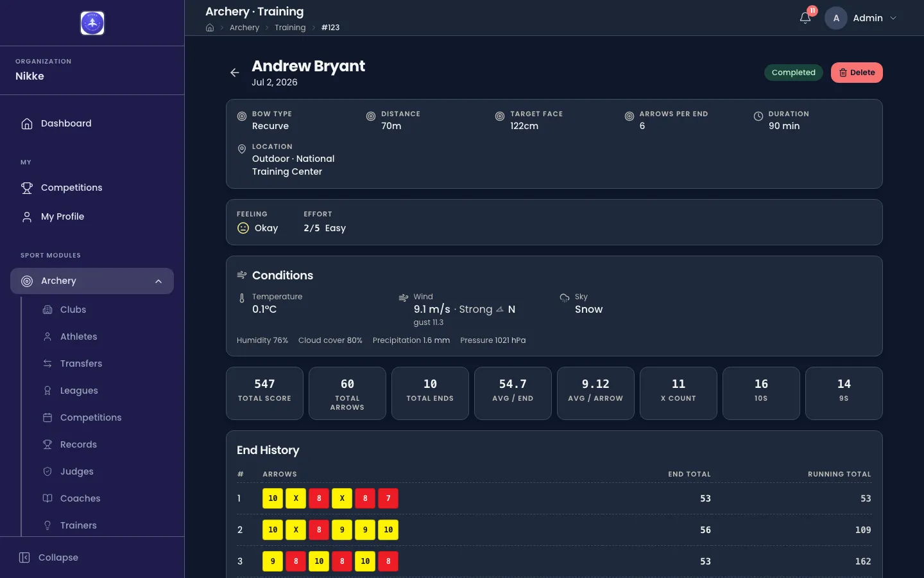Click the Bow Type target icon
924x578 pixels.
coord(242,116)
